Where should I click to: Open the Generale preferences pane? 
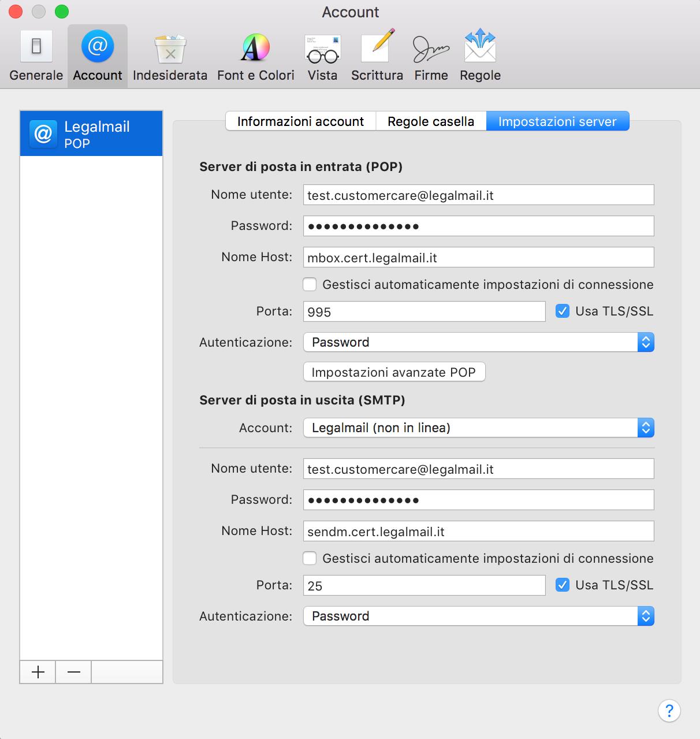(x=36, y=56)
